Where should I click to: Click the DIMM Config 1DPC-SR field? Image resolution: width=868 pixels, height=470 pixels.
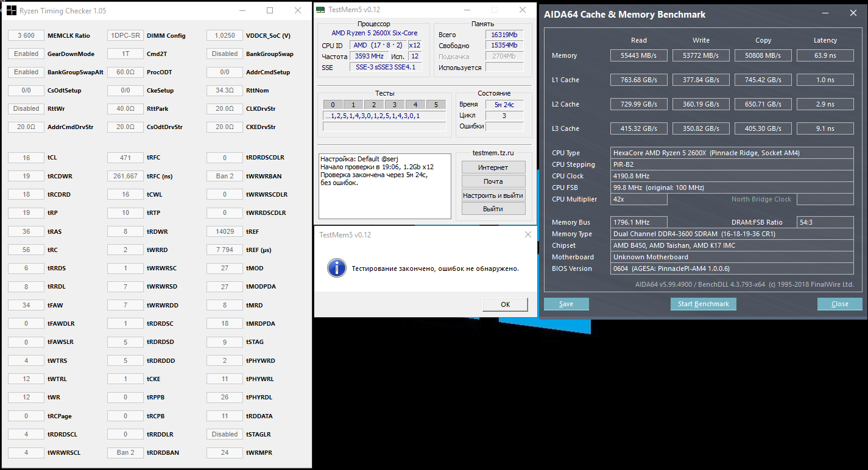pyautogui.click(x=125, y=35)
